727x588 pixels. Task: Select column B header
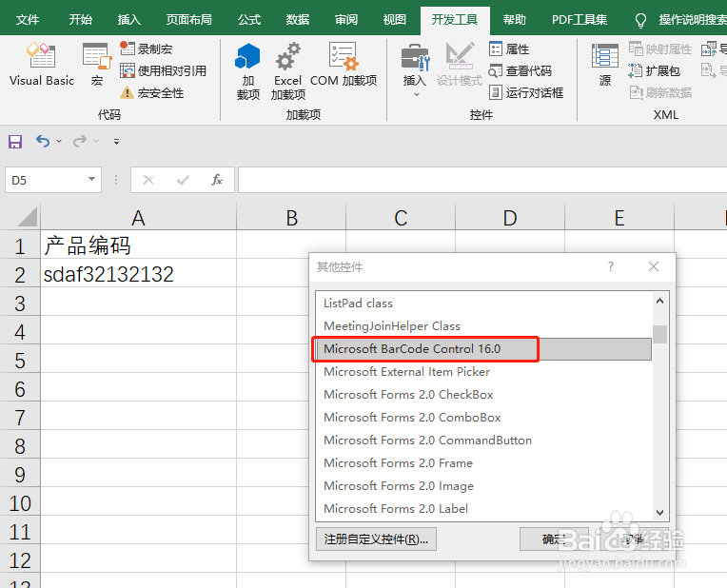tap(291, 217)
